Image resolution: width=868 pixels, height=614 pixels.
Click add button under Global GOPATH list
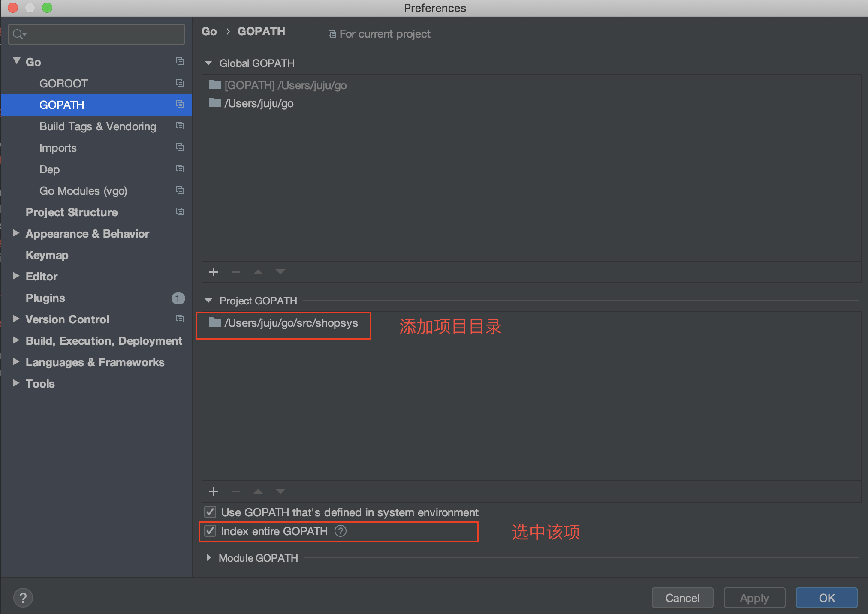pyautogui.click(x=214, y=272)
